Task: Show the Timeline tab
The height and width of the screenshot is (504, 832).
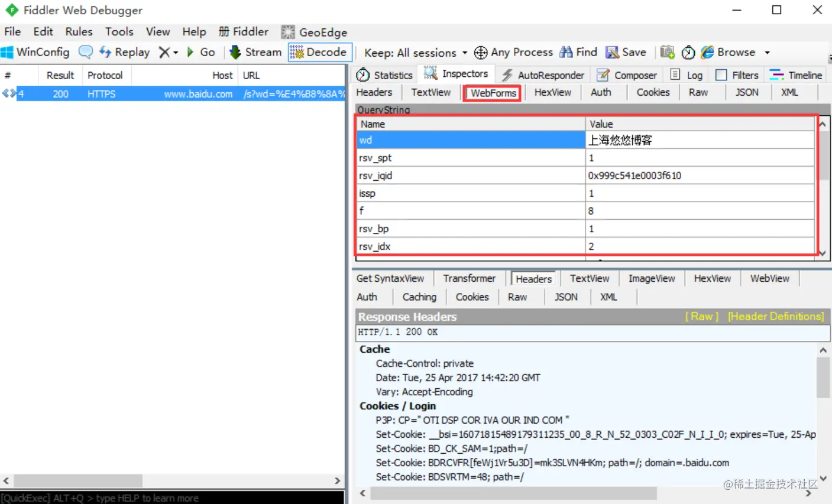Action: [796, 75]
